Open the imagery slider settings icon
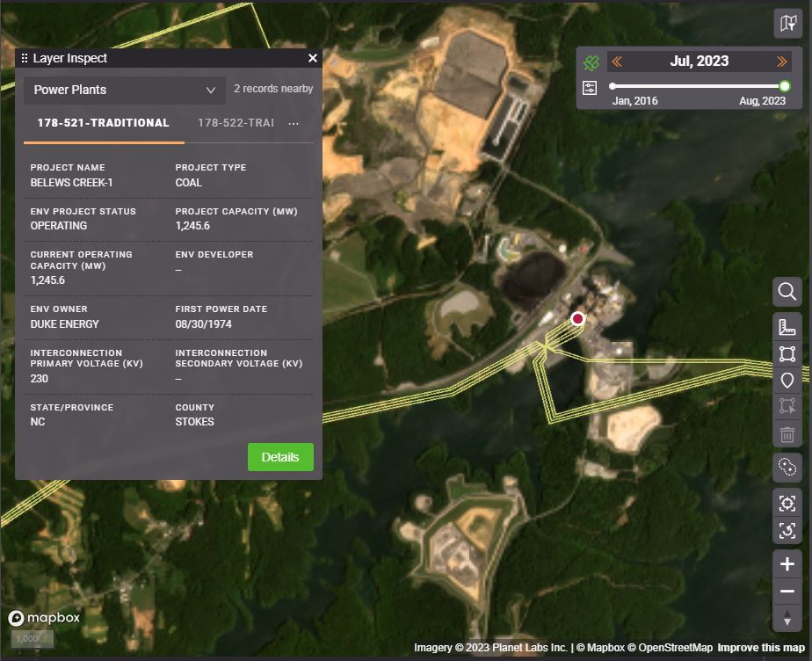This screenshot has width=812, height=661. pos(590,87)
